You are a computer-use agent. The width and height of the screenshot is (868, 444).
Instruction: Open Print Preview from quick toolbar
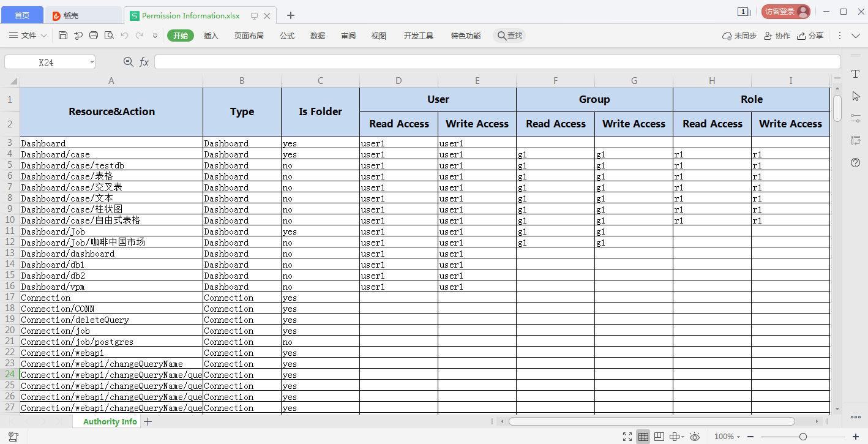click(x=109, y=36)
